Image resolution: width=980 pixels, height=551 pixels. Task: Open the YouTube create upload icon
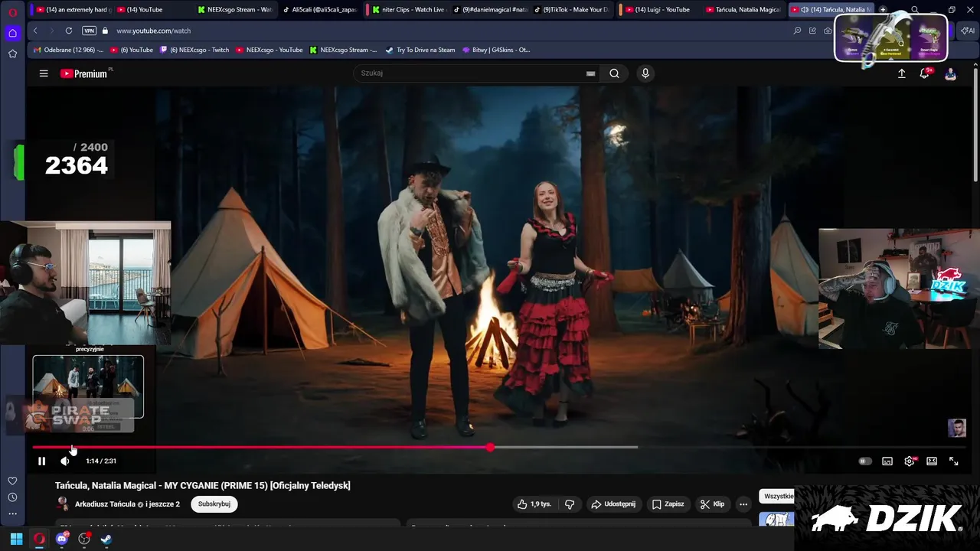click(x=902, y=73)
